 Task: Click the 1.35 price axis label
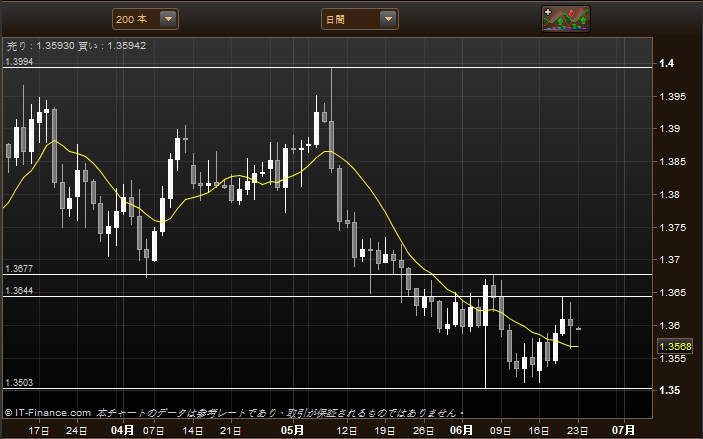click(x=670, y=390)
